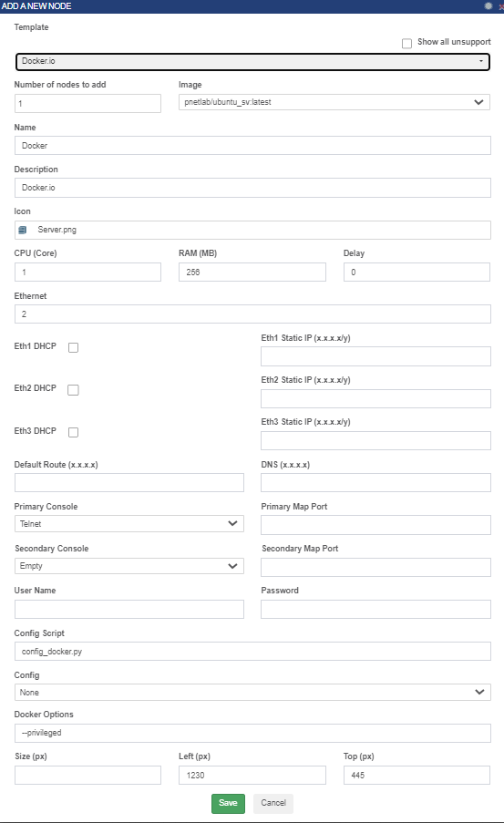Focus the Number of nodes to add field
Screen dimensions: 504x823
click(x=87, y=103)
